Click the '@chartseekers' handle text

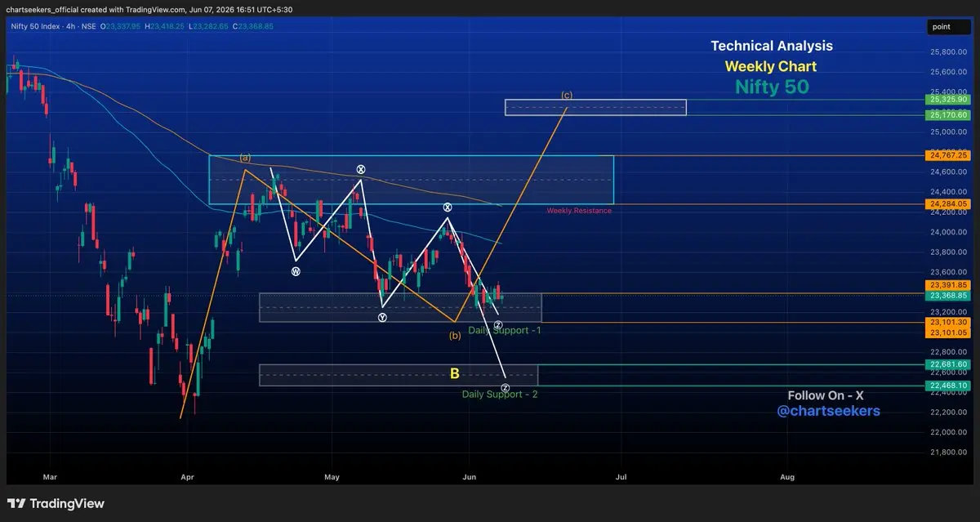click(x=828, y=412)
